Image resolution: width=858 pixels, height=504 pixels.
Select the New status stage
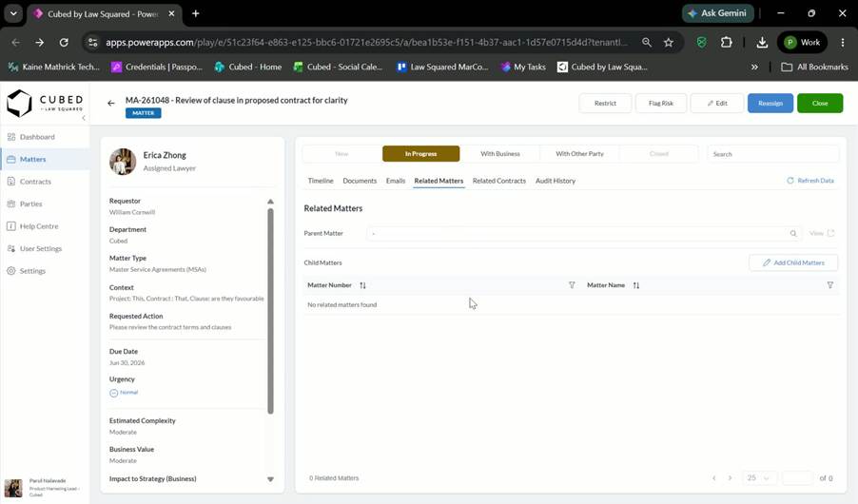tap(341, 154)
